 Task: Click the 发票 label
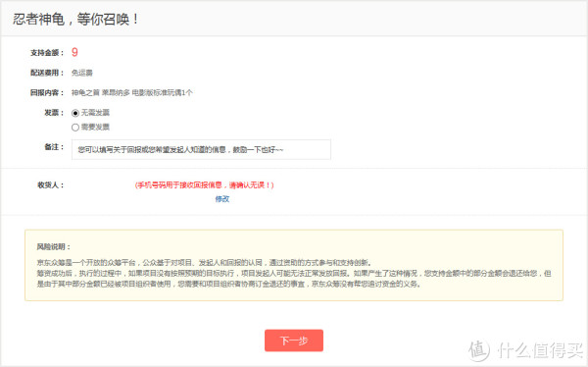(x=54, y=112)
